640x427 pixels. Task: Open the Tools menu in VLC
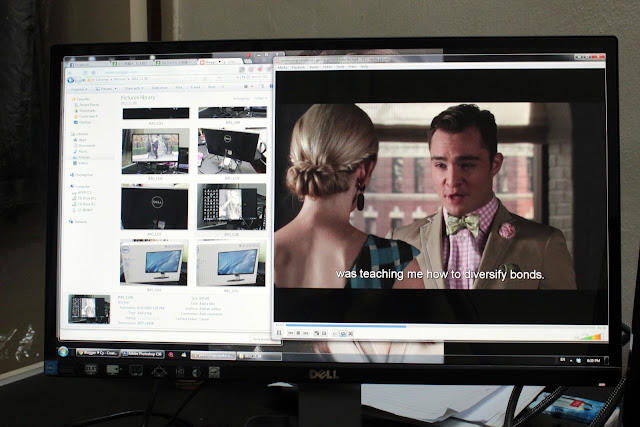click(340, 67)
